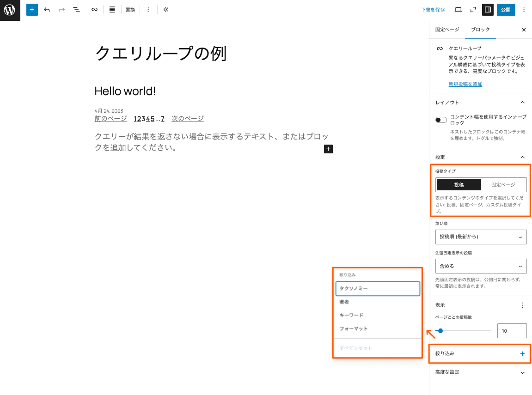Screen dimensions: 532x395
Task: Click the 新規投稿を追加 link
Action: (465, 84)
